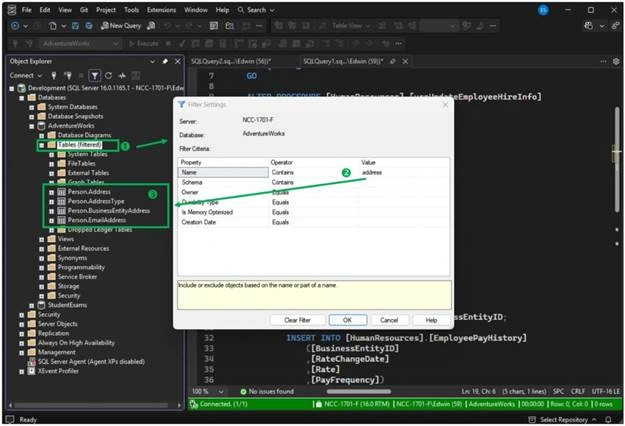Close the Filter Settings dialog

pyautogui.click(x=445, y=105)
